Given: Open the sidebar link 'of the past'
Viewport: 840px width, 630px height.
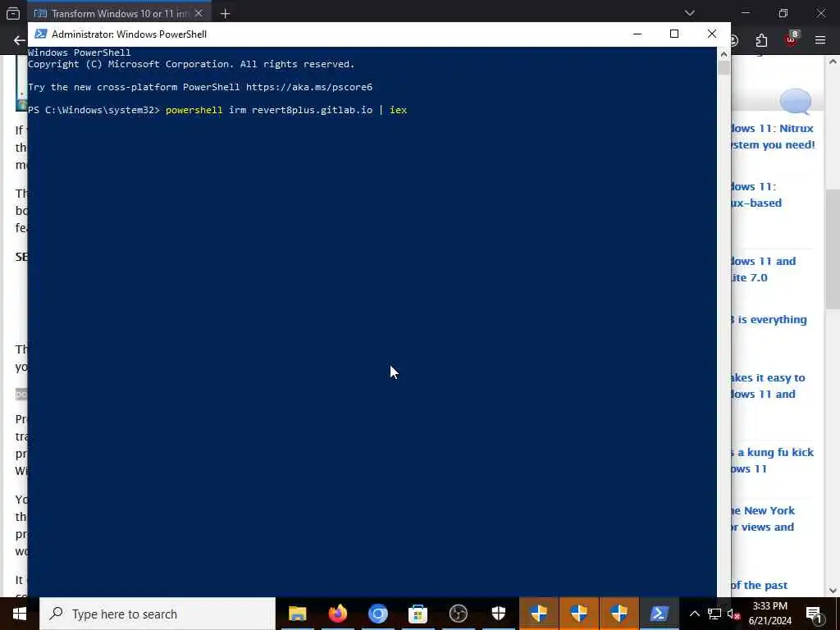Looking at the screenshot, I should [759, 585].
